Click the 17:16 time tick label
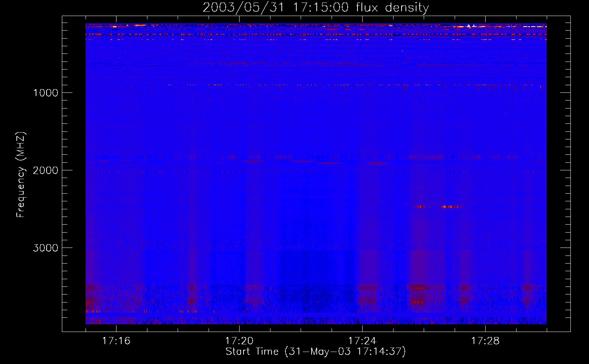This screenshot has width=589, height=364. pyautogui.click(x=116, y=341)
